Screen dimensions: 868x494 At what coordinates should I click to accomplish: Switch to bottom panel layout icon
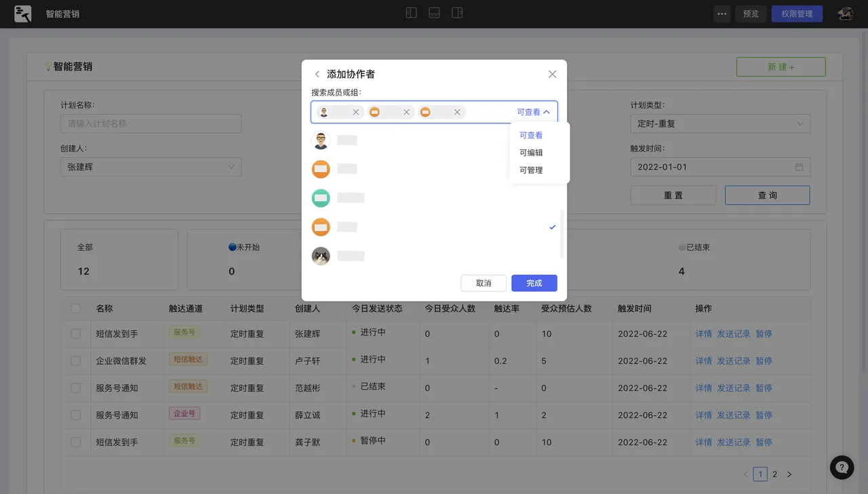click(434, 13)
